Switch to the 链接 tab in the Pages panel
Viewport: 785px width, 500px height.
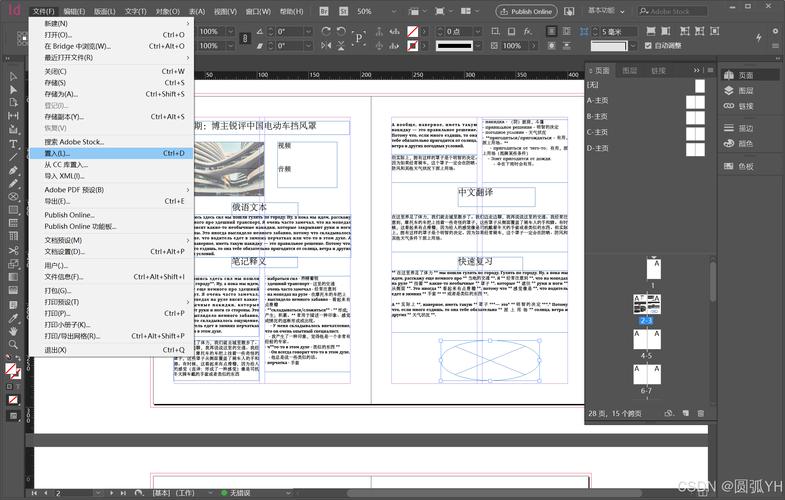pyautogui.click(x=658, y=71)
